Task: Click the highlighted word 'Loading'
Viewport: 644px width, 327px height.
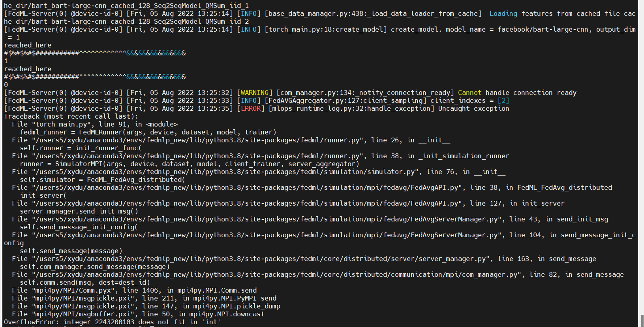Action: click(x=503, y=13)
